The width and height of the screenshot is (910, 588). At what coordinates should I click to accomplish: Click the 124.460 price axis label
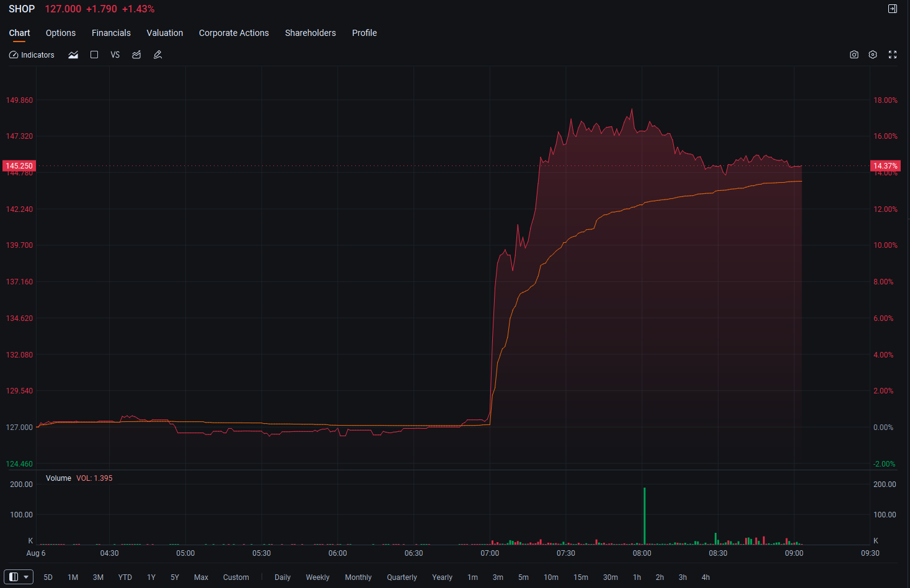[19, 464]
